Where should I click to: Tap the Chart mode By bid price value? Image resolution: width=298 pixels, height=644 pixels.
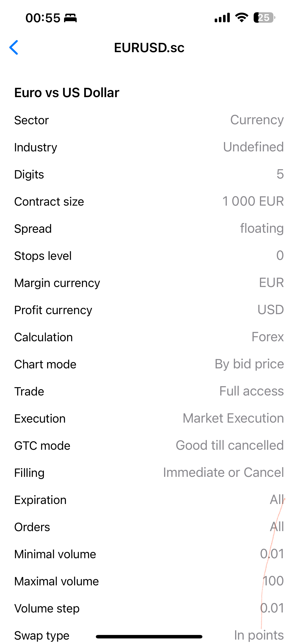pos(249,364)
